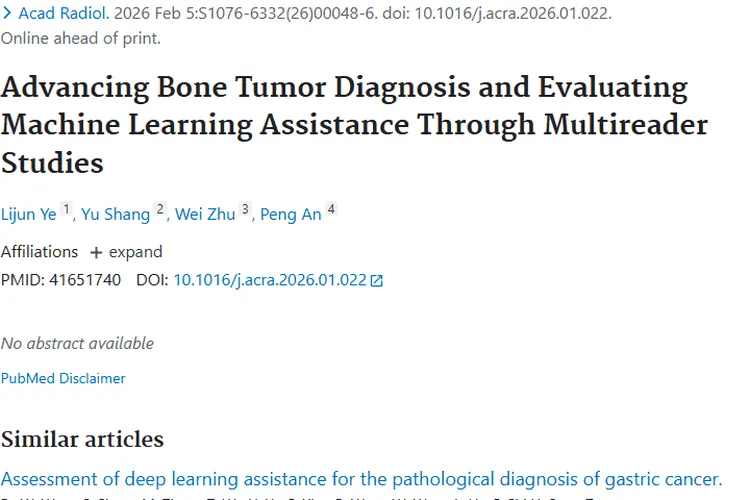Click affiliation superscript 4 beside Peng An

[331, 210]
